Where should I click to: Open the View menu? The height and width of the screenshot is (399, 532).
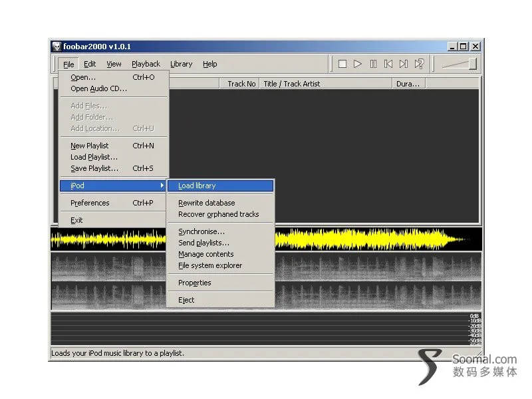coord(114,64)
